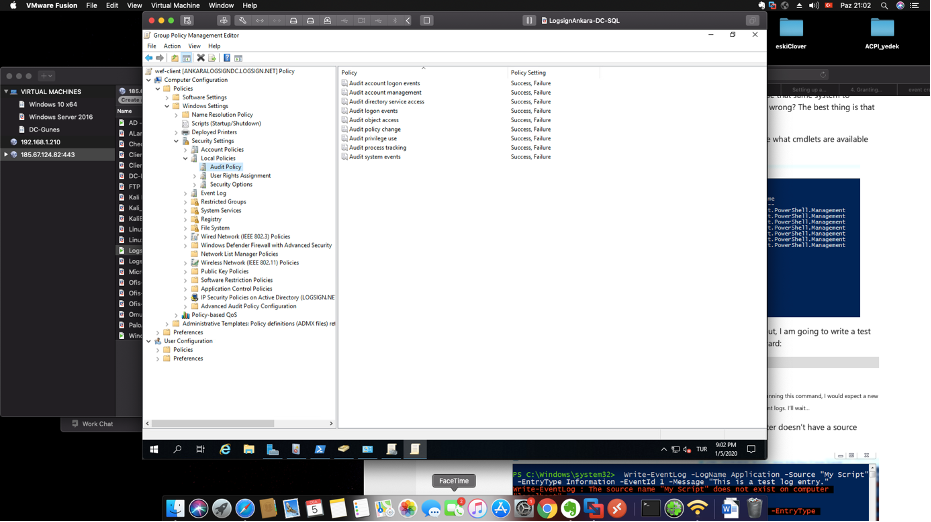Pause the virtual machine in VMware toolbar
931x522 pixels.
(528, 20)
